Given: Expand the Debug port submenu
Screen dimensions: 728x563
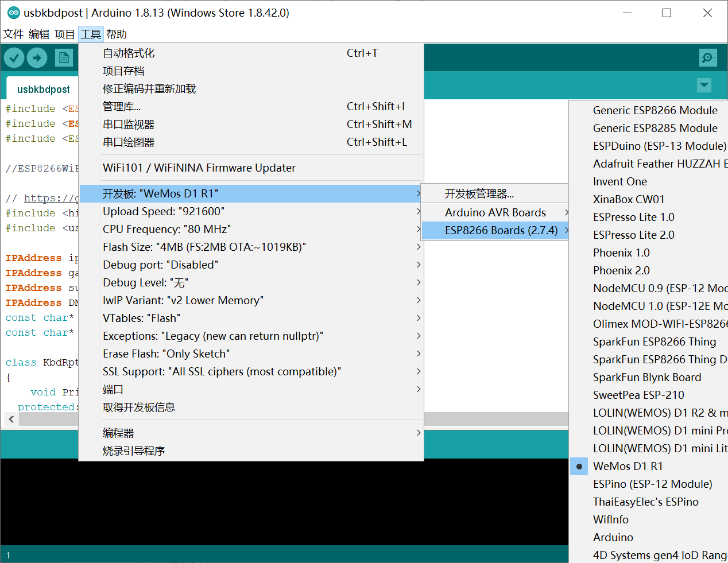Looking at the screenshot, I should click(x=251, y=265).
